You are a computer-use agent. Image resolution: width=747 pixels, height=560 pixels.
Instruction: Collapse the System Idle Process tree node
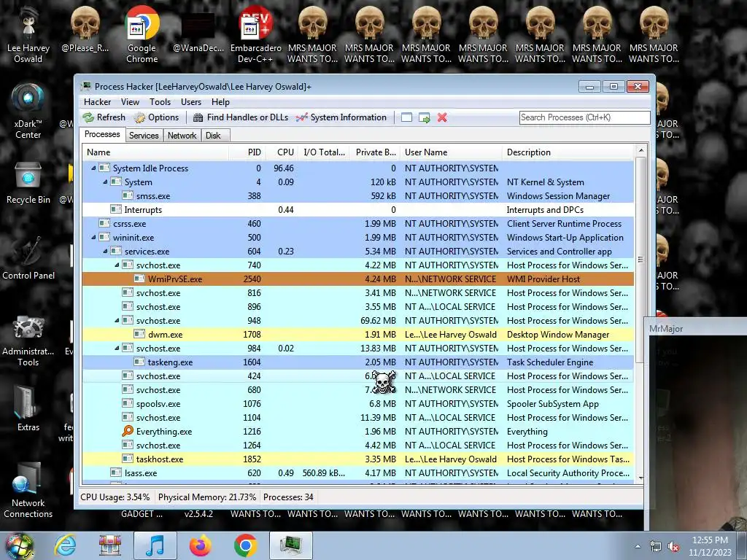coord(93,168)
